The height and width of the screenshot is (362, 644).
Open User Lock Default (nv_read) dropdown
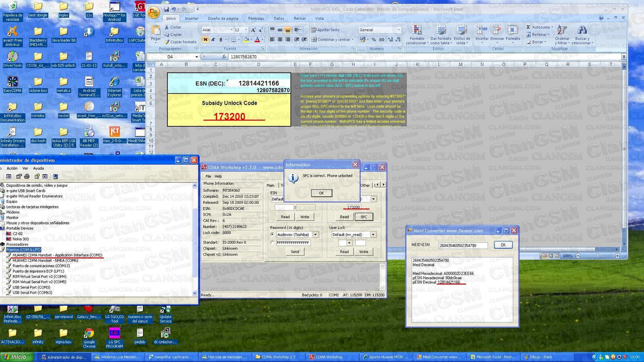click(x=373, y=234)
